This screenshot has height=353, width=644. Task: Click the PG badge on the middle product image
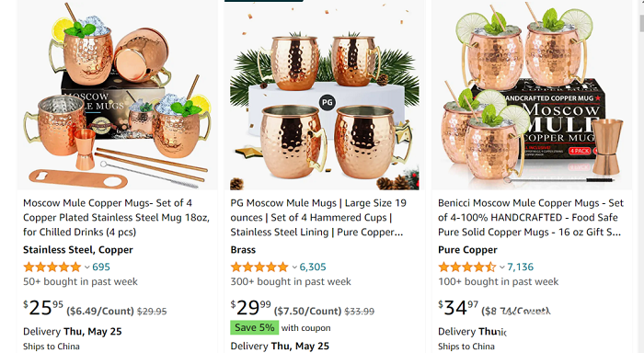(x=328, y=103)
